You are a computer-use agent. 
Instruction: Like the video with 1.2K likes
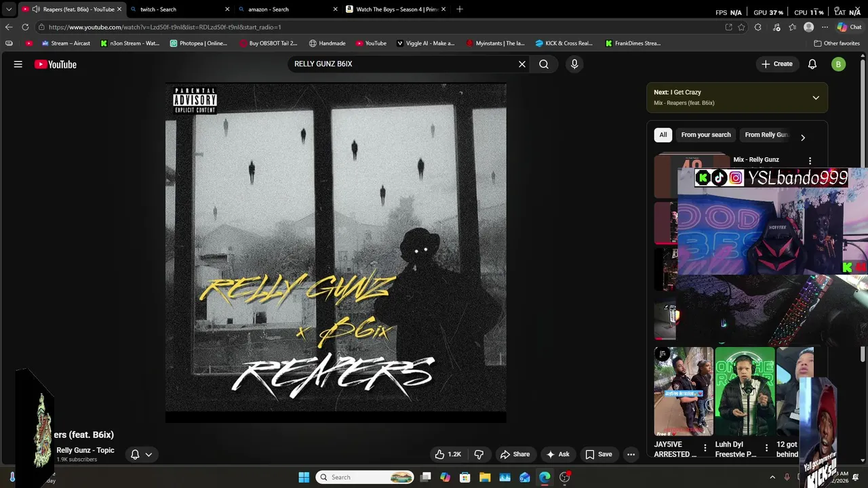point(448,454)
